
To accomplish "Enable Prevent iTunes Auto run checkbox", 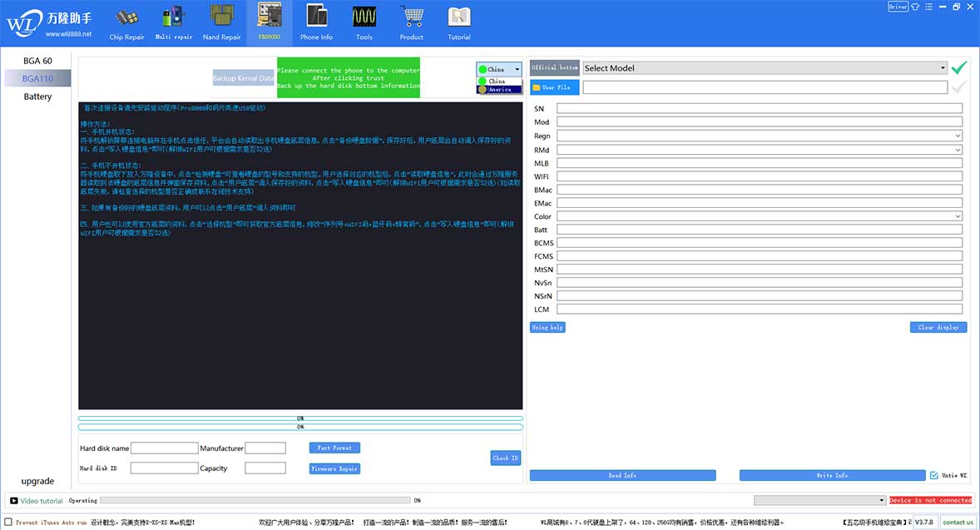I will pos(10,523).
